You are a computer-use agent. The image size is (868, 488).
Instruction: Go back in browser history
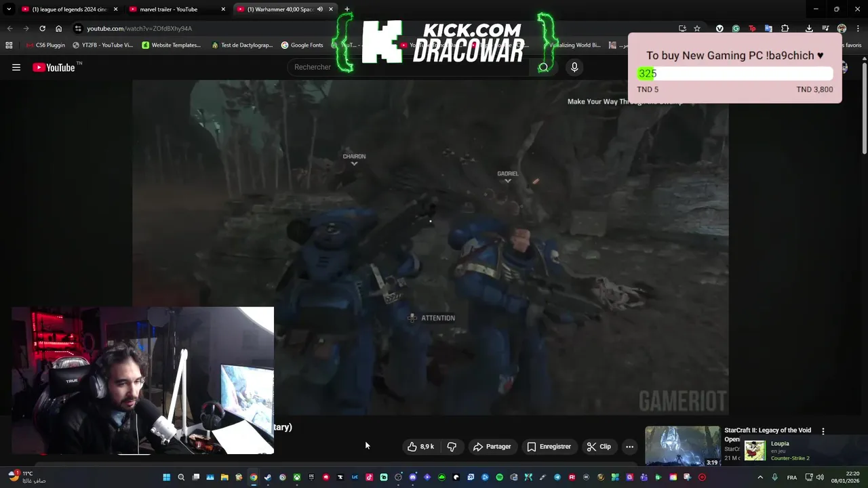coord(9,28)
